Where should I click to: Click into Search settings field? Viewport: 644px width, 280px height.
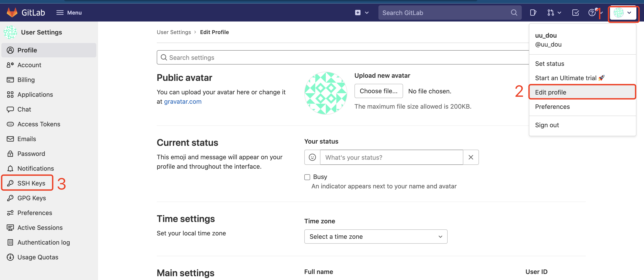(343, 58)
